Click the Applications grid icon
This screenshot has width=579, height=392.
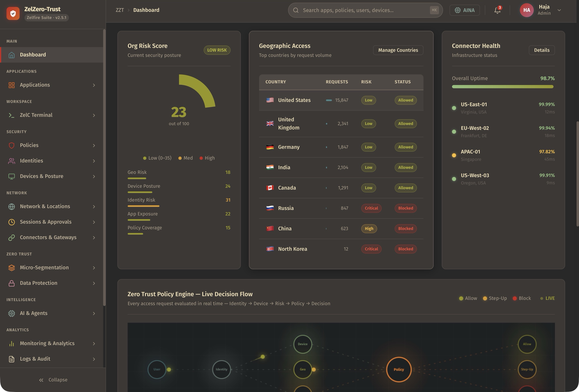coord(11,85)
